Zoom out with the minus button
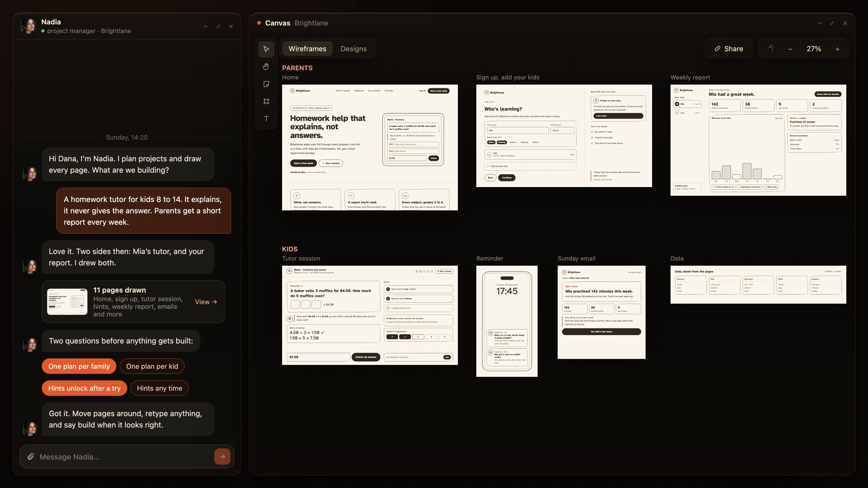Viewport: 868px width, 488px height. pyautogui.click(x=790, y=49)
